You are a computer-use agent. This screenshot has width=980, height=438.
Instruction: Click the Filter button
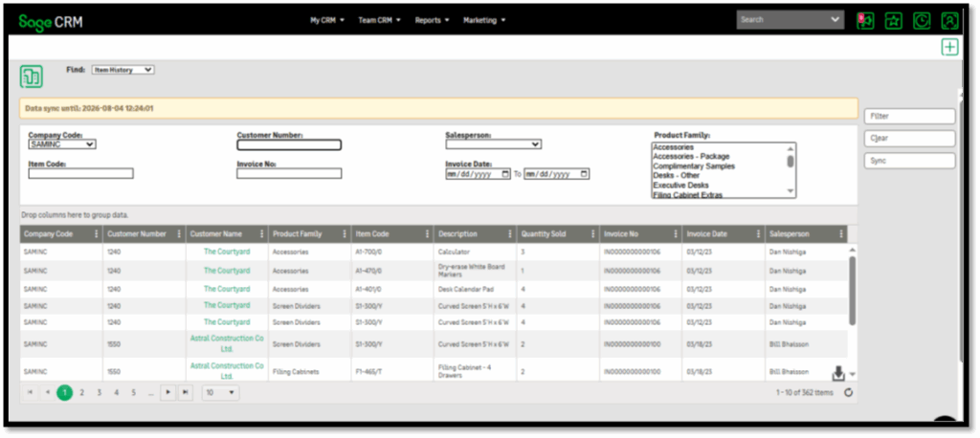(x=909, y=117)
